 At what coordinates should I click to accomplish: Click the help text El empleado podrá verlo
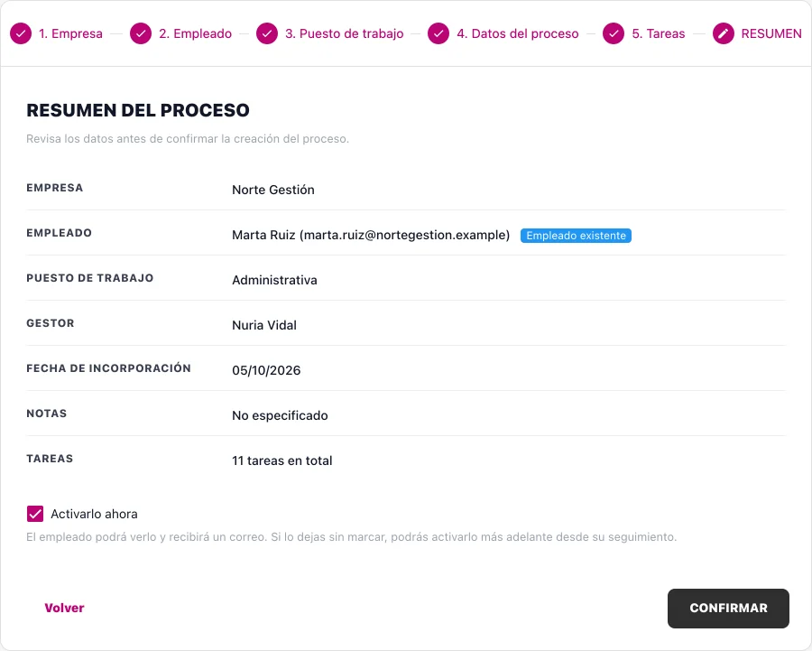click(x=352, y=537)
